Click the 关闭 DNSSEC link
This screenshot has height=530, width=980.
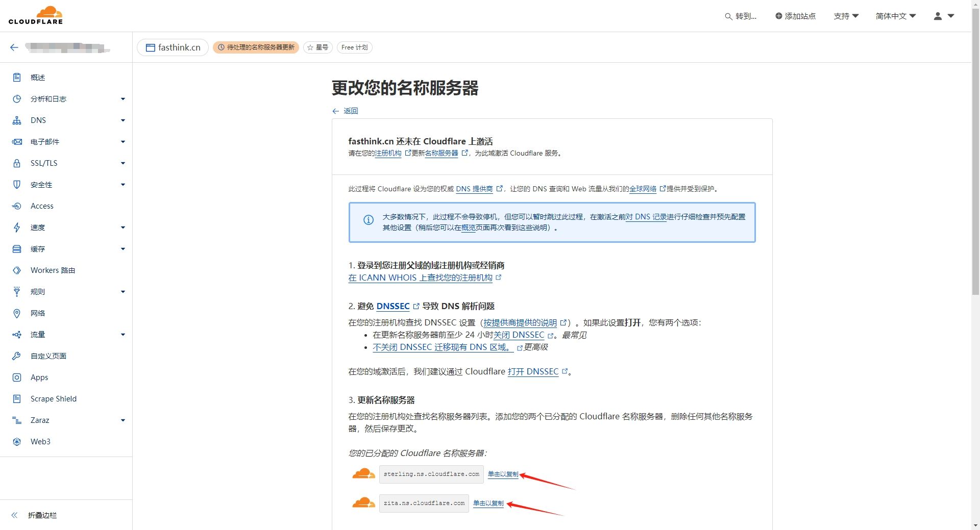pyautogui.click(x=519, y=335)
